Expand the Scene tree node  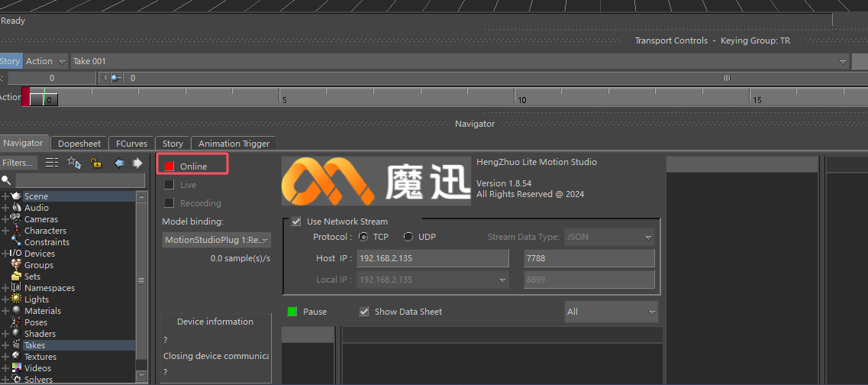click(x=5, y=196)
